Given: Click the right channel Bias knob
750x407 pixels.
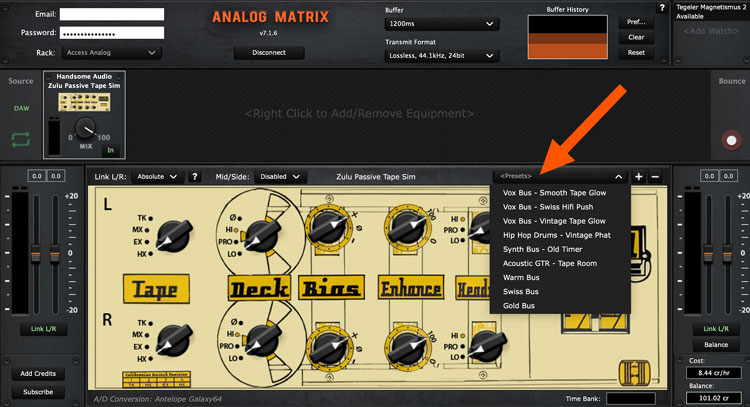Looking at the screenshot, I should click(329, 349).
